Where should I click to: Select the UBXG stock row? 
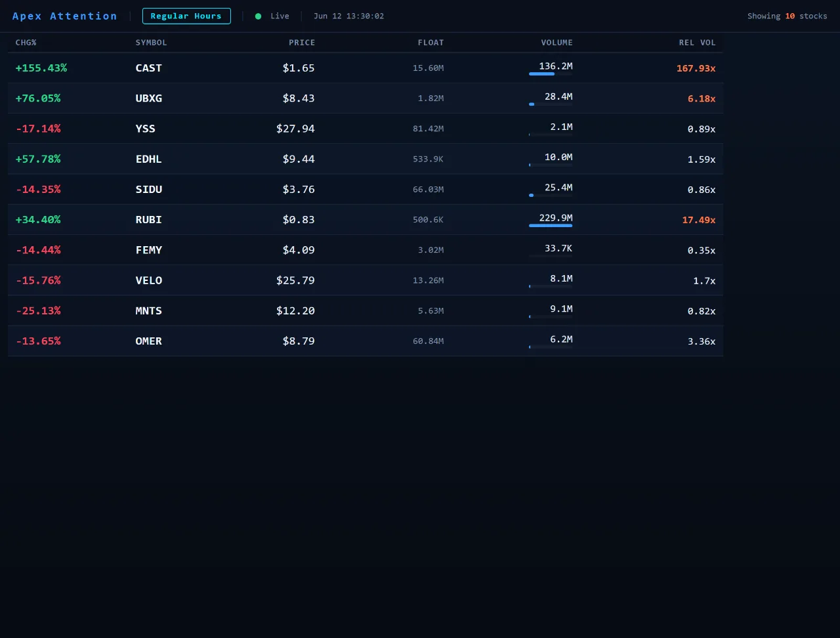tap(366, 98)
